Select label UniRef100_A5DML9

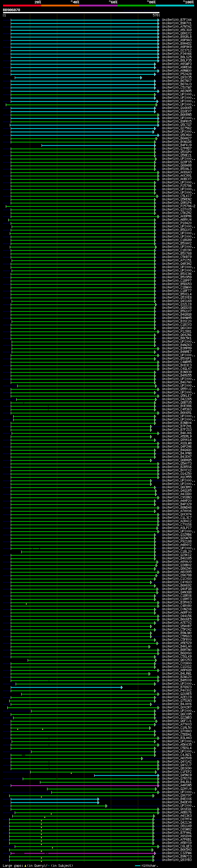pyautogui.click(x=176, y=436)
